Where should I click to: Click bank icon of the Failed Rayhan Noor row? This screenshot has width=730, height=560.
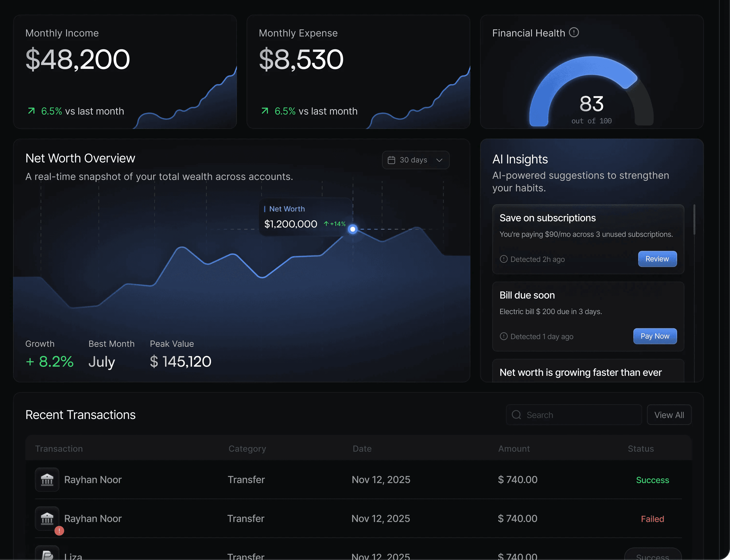tap(47, 518)
